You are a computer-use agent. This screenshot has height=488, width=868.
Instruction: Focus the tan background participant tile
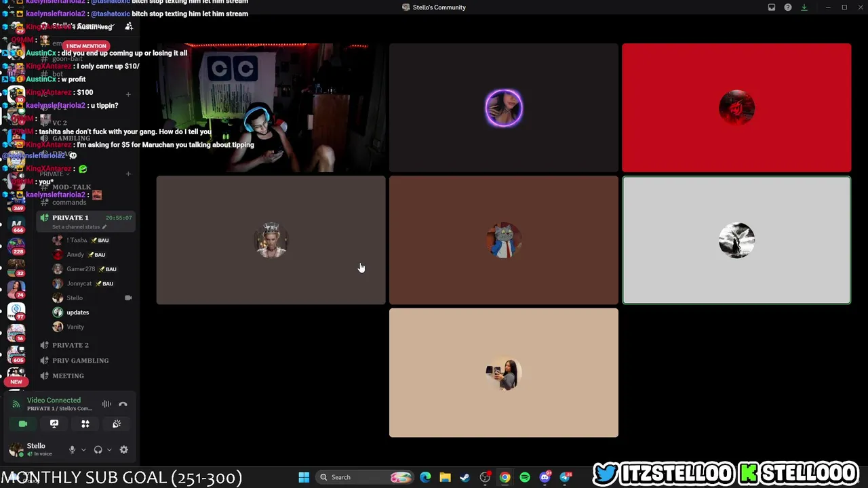504,373
